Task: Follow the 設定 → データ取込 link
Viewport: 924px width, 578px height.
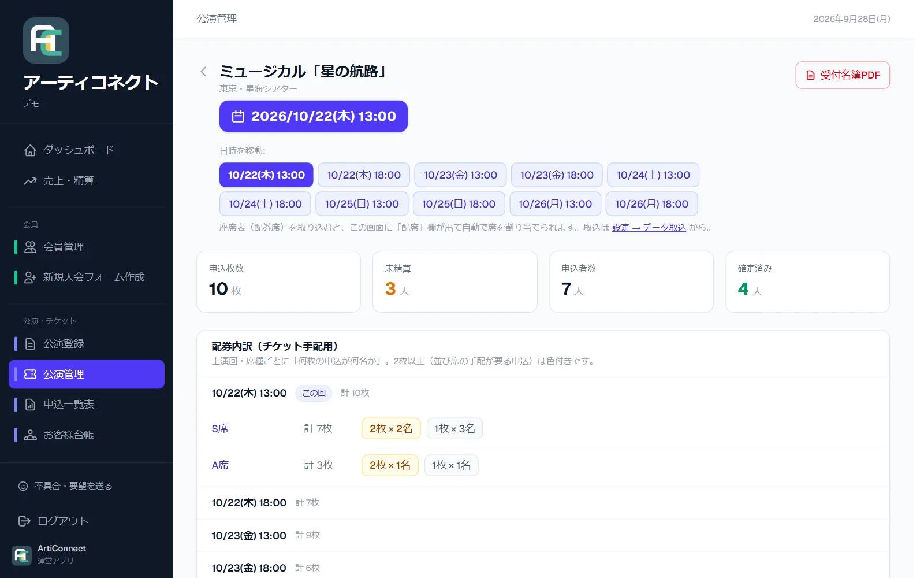Action: 649,228
